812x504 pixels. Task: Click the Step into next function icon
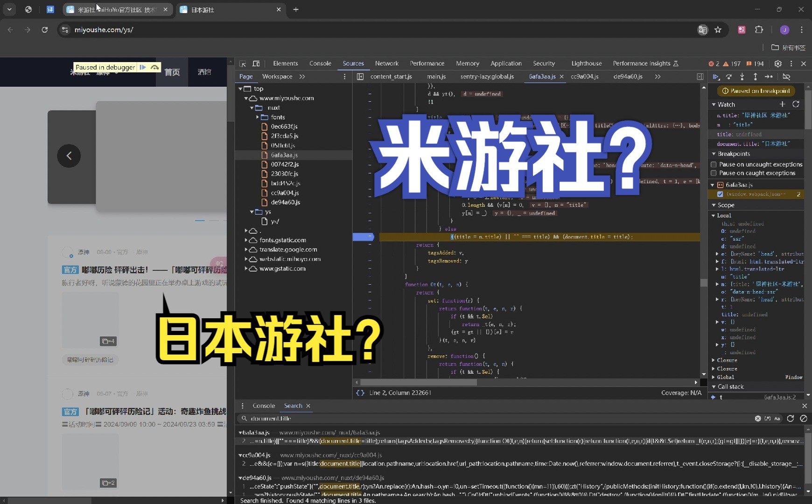pyautogui.click(x=742, y=77)
